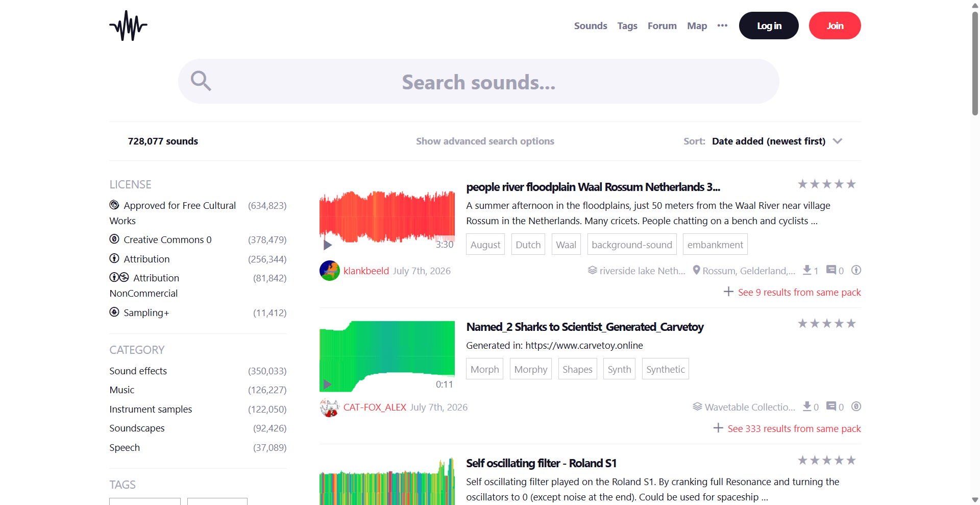
Task: Seek within the Roland S1 waveform
Action: point(387,482)
